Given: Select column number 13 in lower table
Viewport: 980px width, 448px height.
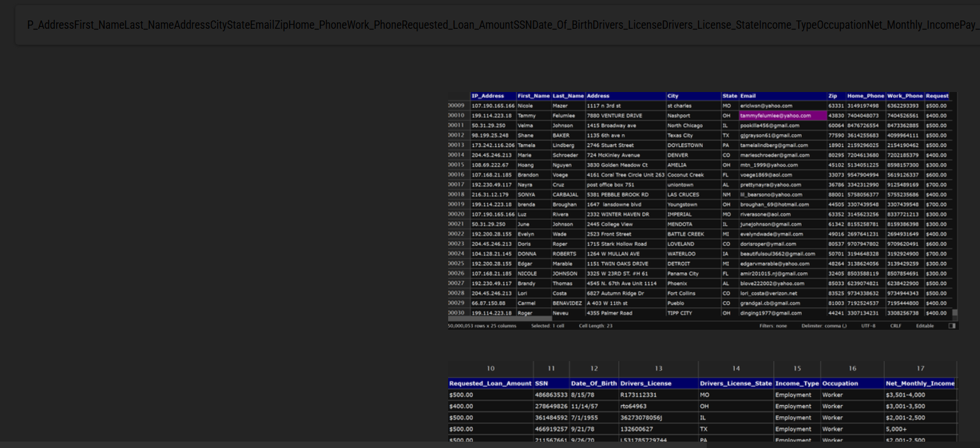Looking at the screenshot, I should pos(658,369).
